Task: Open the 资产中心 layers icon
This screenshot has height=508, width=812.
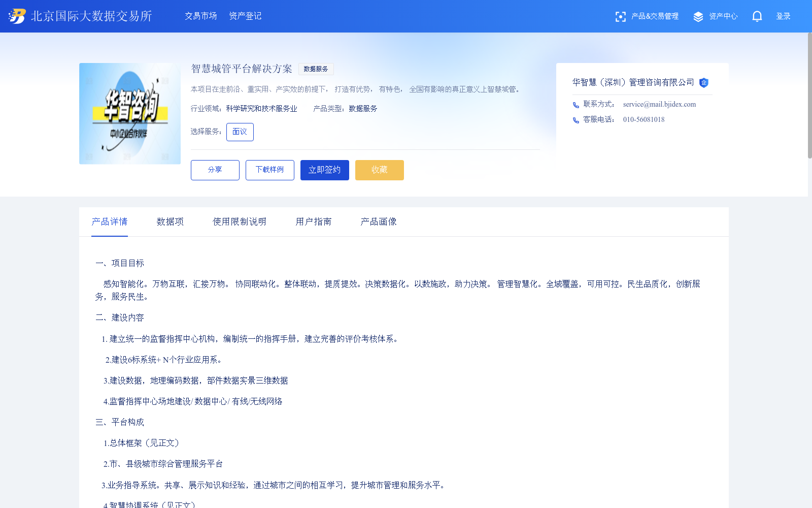Action: [x=698, y=17]
